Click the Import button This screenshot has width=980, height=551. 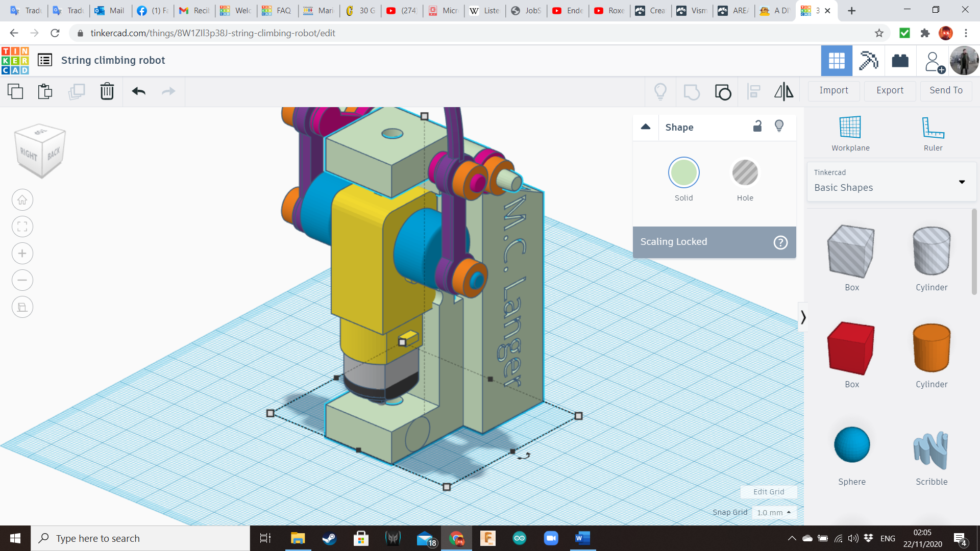834,90
